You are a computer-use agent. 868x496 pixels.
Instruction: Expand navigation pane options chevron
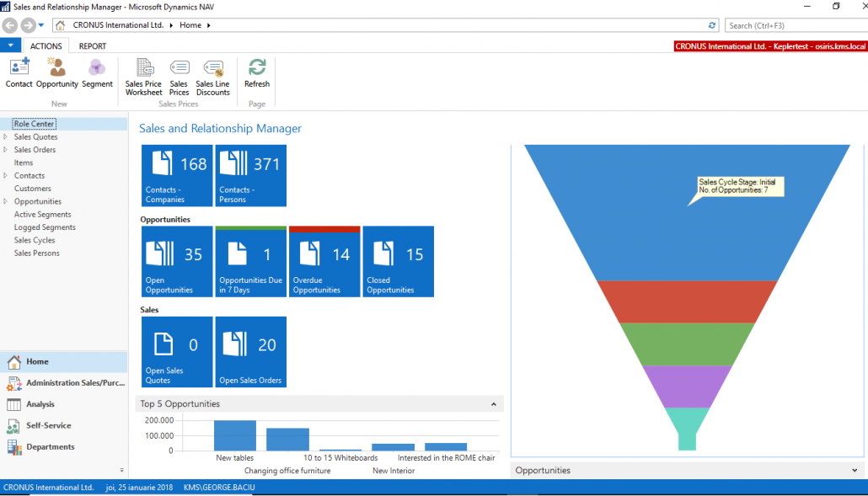coord(122,470)
